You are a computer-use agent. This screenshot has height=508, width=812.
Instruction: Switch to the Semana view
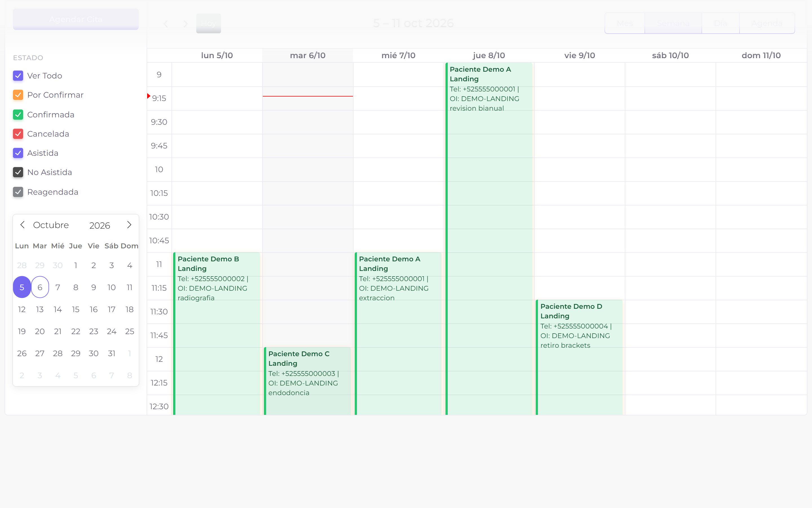[673, 23]
